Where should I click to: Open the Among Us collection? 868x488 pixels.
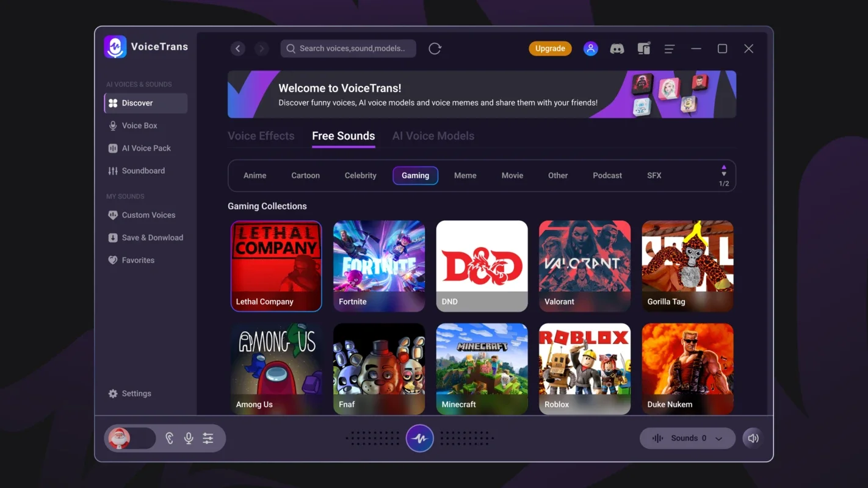click(x=277, y=369)
